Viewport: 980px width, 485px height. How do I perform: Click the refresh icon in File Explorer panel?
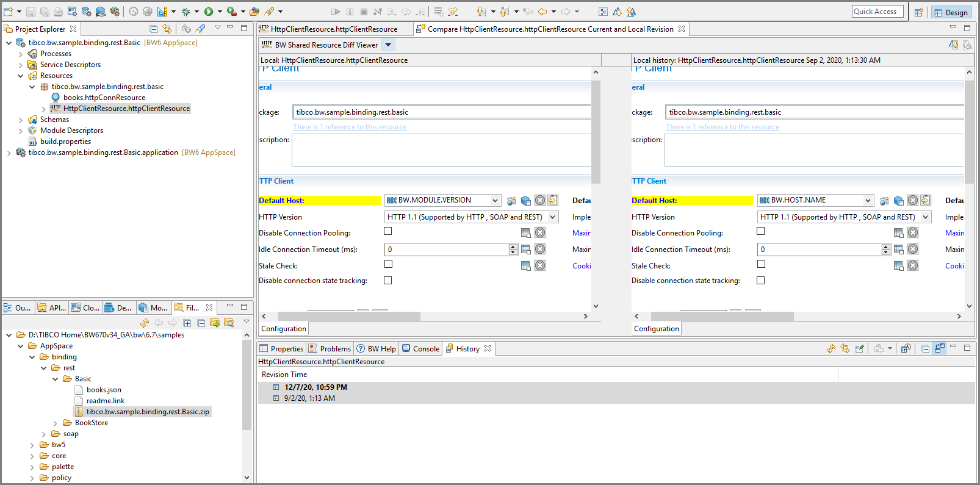(145, 323)
